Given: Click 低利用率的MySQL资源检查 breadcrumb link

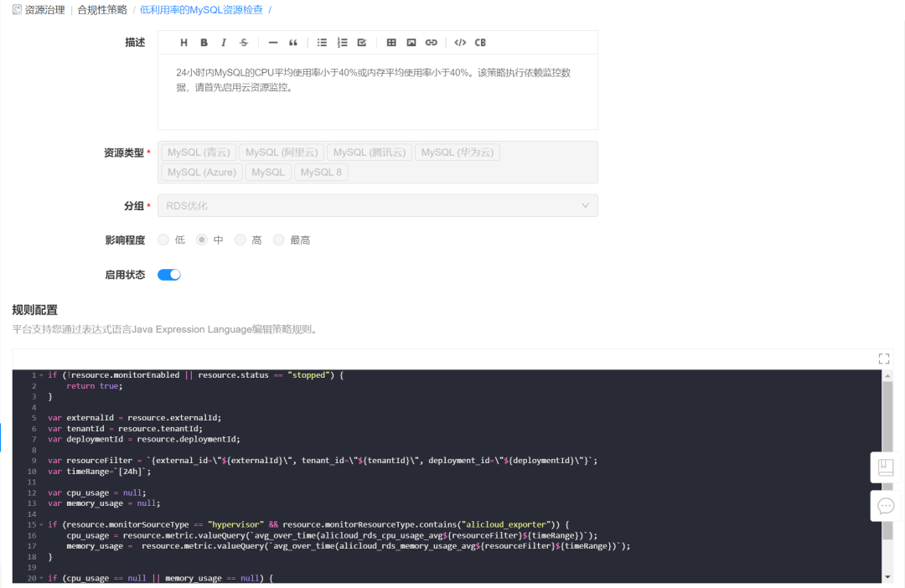Looking at the screenshot, I should [201, 10].
